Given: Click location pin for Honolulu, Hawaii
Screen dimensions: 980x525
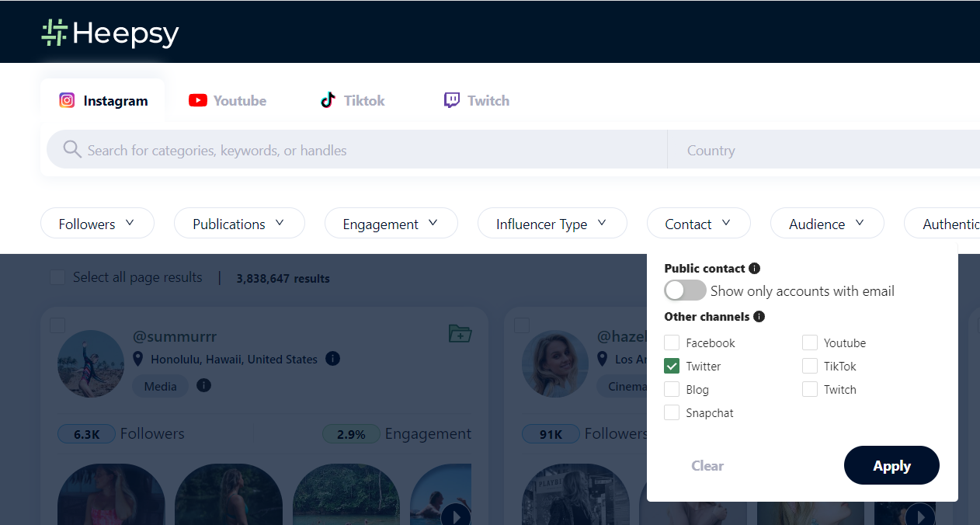Looking at the screenshot, I should point(138,359).
